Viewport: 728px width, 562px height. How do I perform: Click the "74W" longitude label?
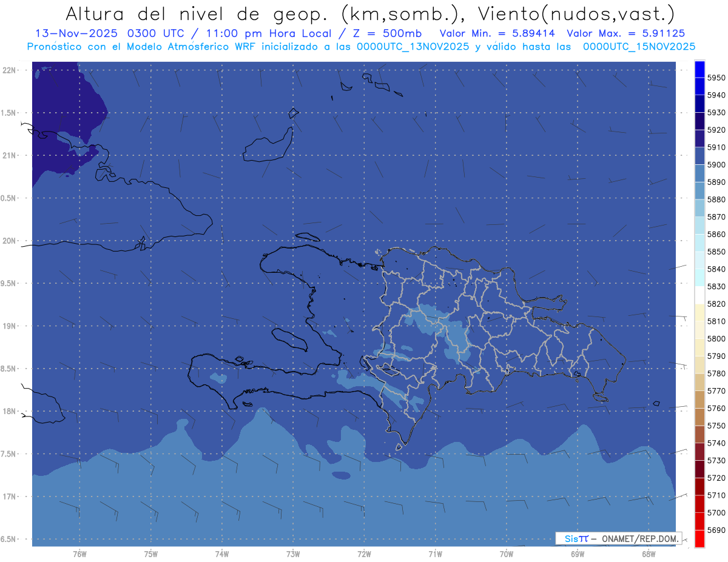click(222, 554)
